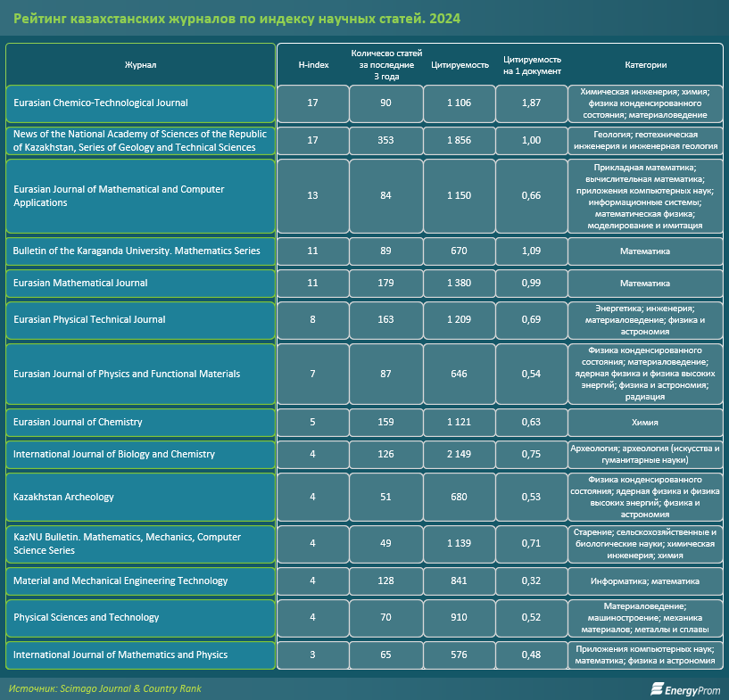Click H-index value '3'
The height and width of the screenshot is (700, 729).
[313, 655]
